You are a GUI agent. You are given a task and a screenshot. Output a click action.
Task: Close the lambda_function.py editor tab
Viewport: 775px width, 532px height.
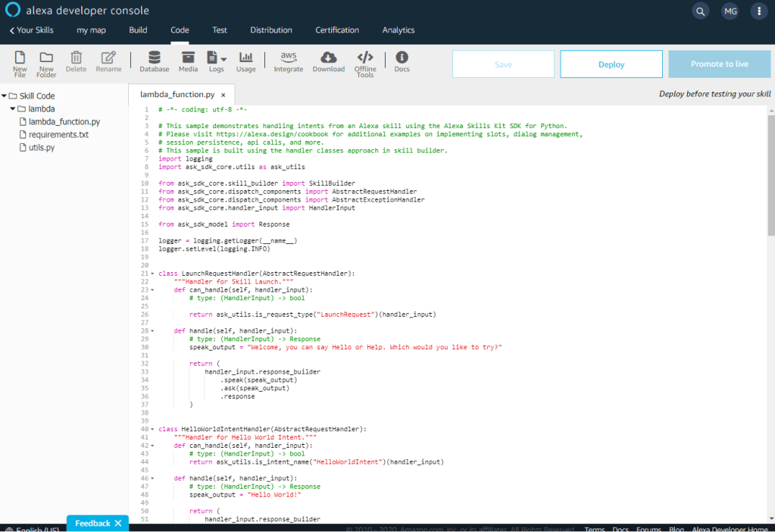223,95
